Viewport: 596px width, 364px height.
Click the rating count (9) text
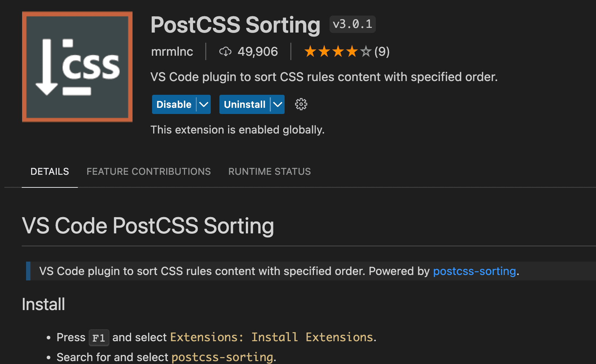382,51
